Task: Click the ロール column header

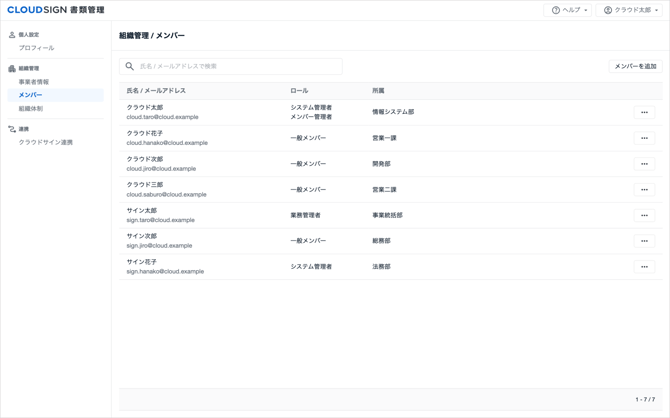Action: 299,91
